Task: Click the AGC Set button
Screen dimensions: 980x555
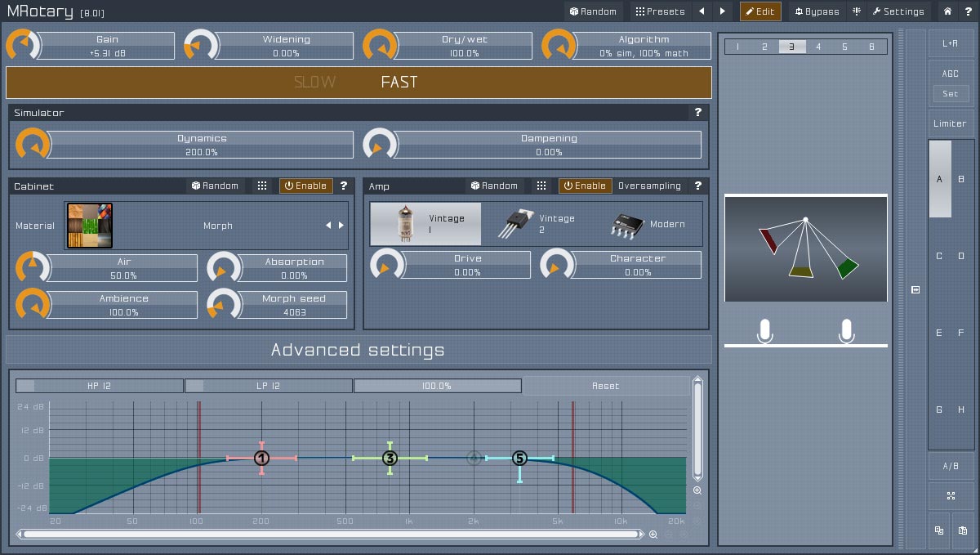Action: [x=951, y=94]
